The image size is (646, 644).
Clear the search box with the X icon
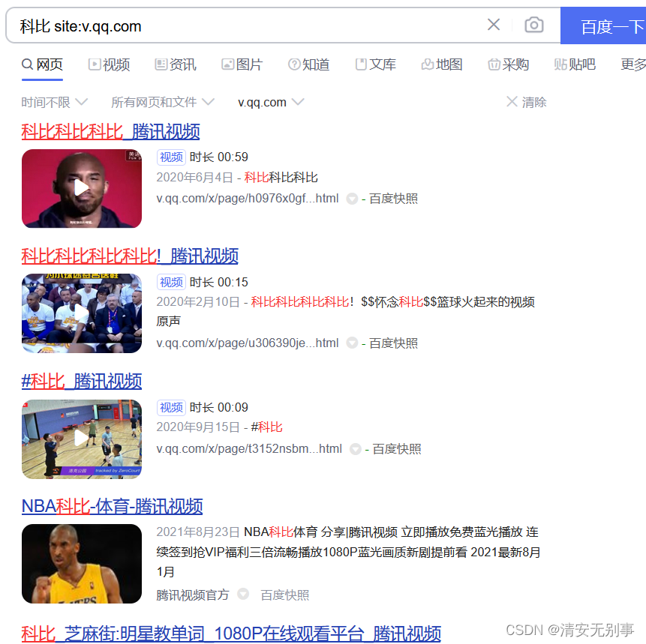pyautogui.click(x=494, y=25)
